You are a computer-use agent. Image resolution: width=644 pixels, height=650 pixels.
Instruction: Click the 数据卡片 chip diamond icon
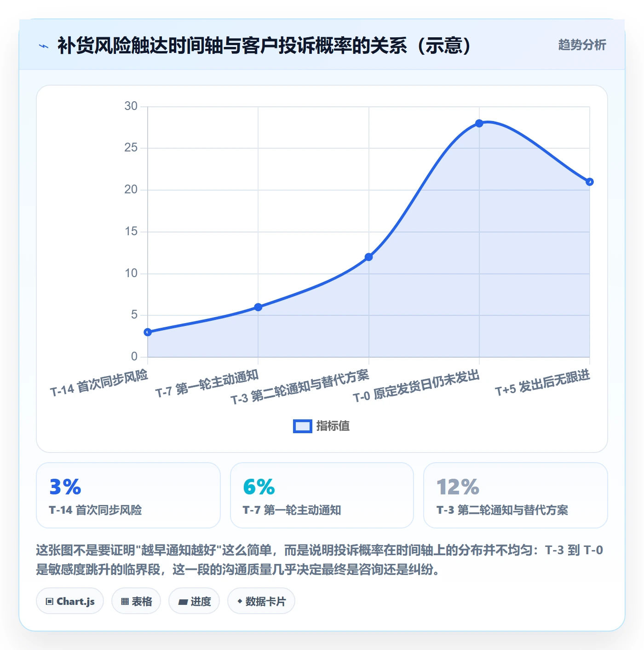[x=240, y=601]
